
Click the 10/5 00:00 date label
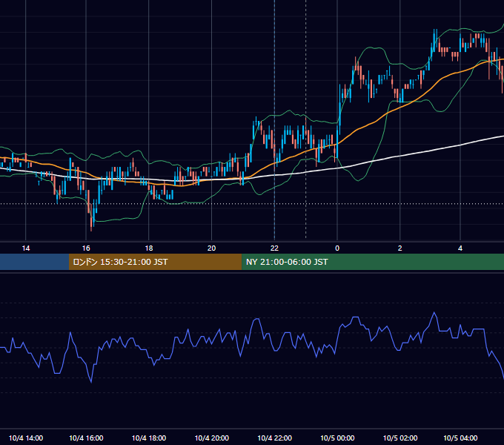pos(337,438)
